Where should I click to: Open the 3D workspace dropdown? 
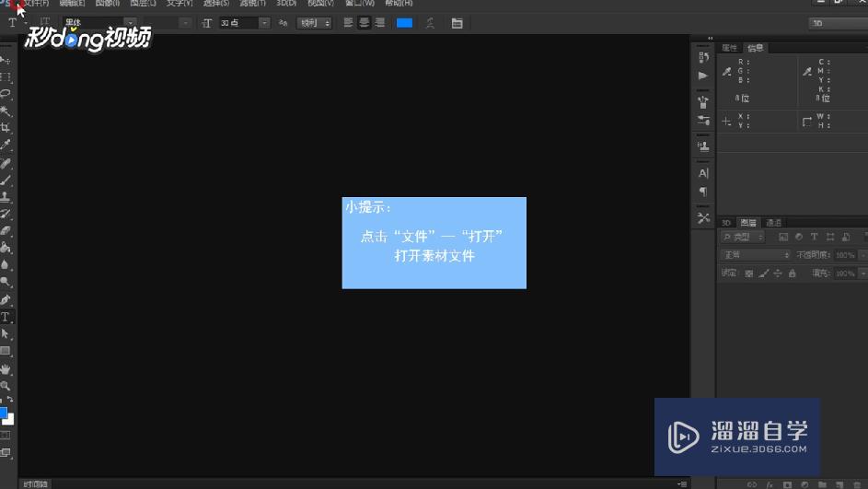(x=839, y=23)
